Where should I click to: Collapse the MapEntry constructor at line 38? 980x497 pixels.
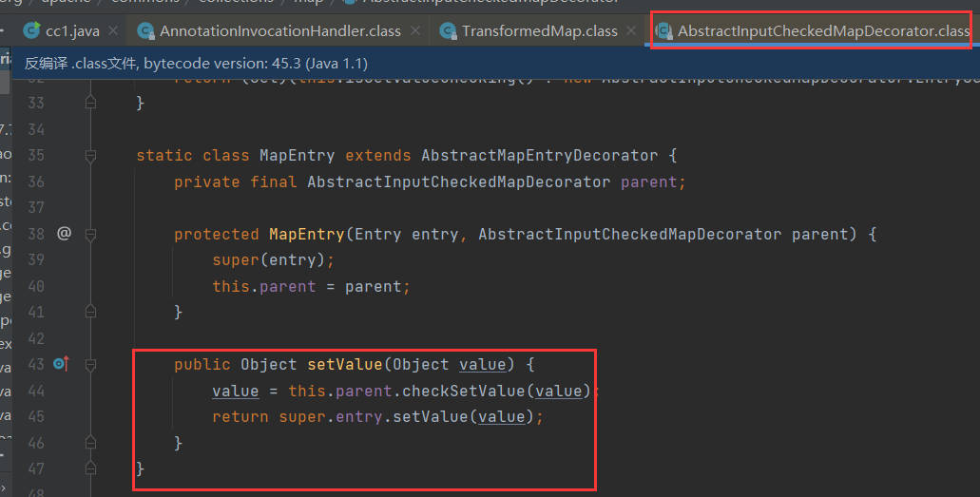(x=90, y=235)
